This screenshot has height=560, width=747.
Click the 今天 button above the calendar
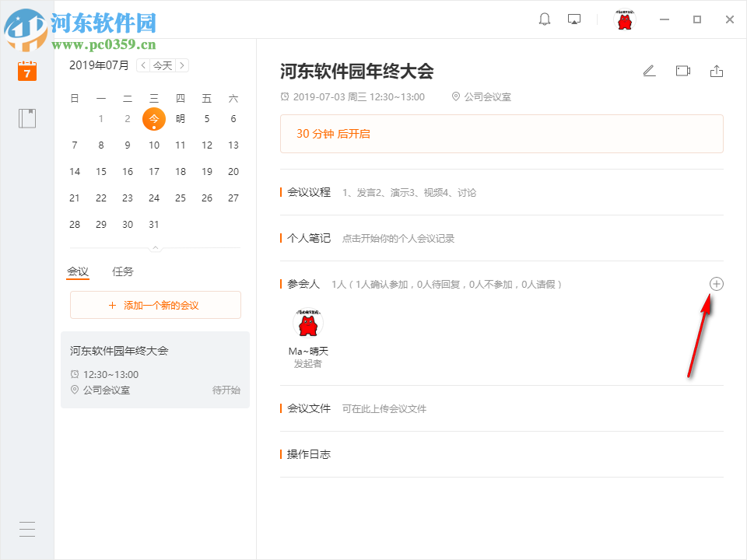163,65
